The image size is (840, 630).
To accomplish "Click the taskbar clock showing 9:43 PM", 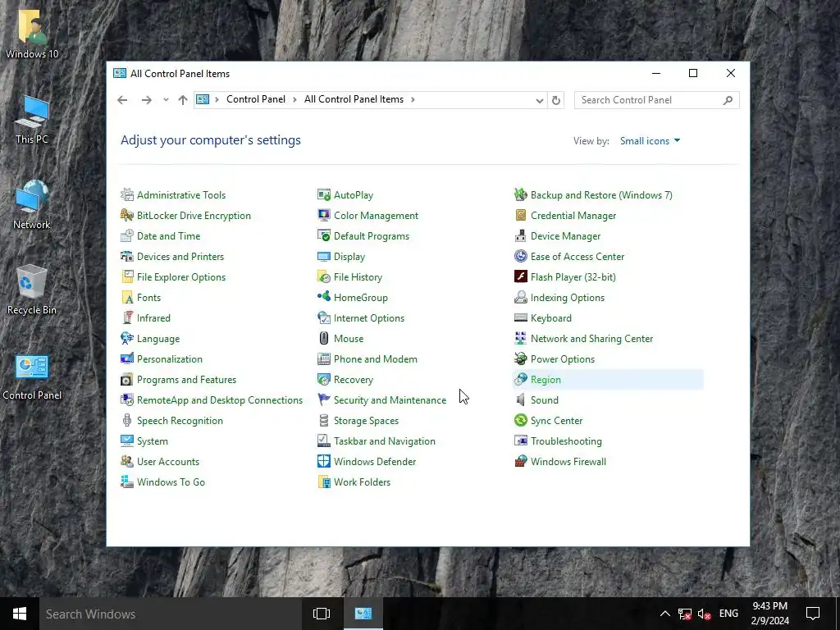I will point(769,614).
